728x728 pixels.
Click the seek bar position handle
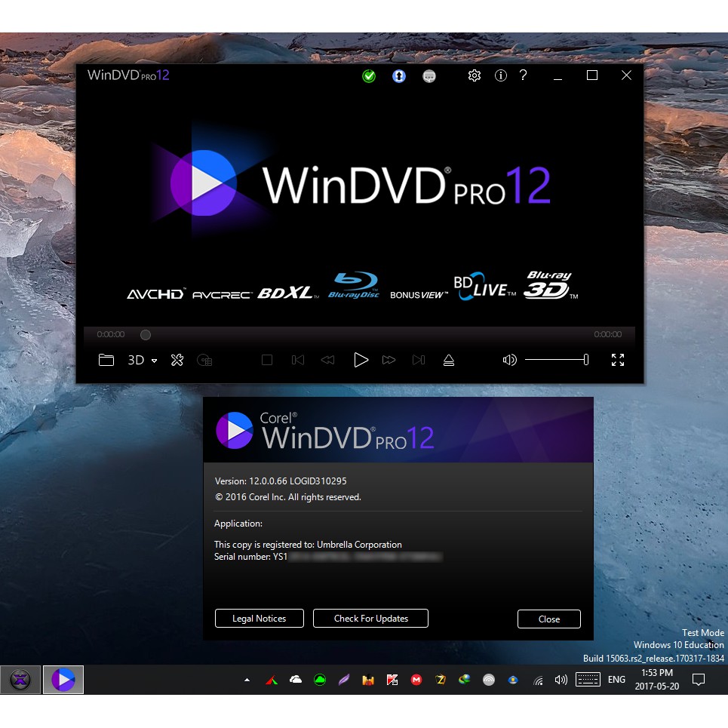(146, 335)
